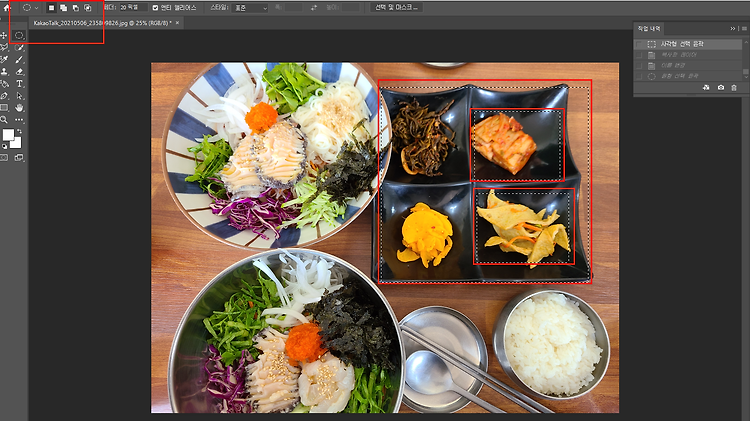
Task: Create new document from current state
Action: point(706,88)
